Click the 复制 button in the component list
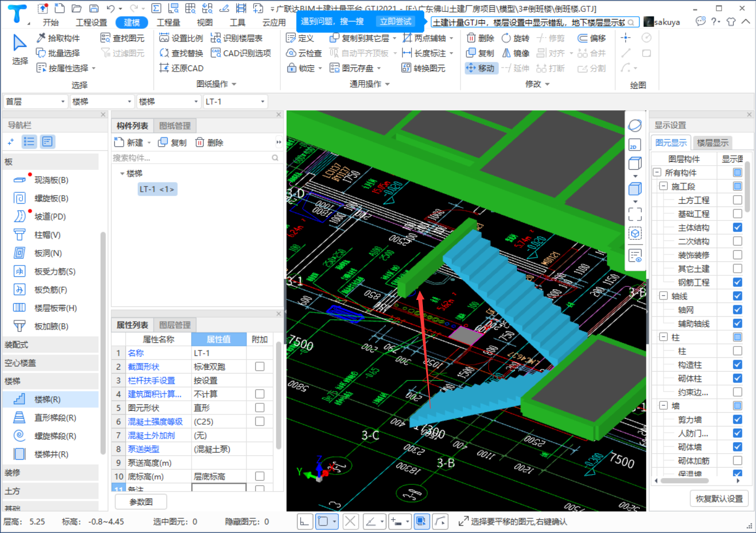This screenshot has width=756, height=533. pos(172,142)
